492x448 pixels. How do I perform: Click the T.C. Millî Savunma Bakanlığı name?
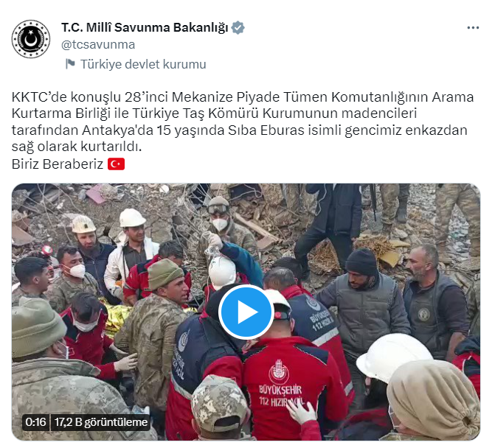[145, 27]
